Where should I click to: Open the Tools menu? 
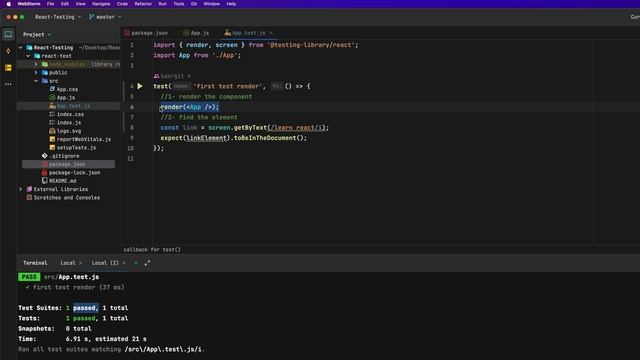tap(179, 4)
